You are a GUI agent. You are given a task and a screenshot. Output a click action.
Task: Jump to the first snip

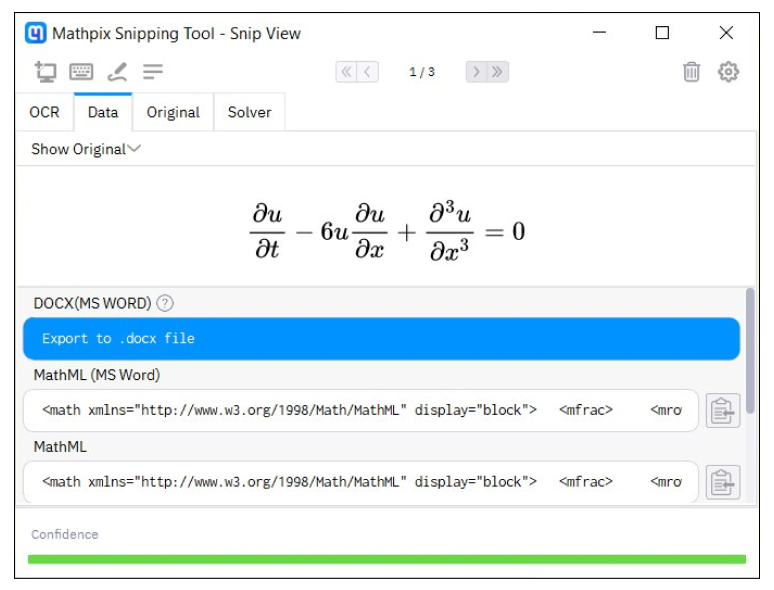346,72
